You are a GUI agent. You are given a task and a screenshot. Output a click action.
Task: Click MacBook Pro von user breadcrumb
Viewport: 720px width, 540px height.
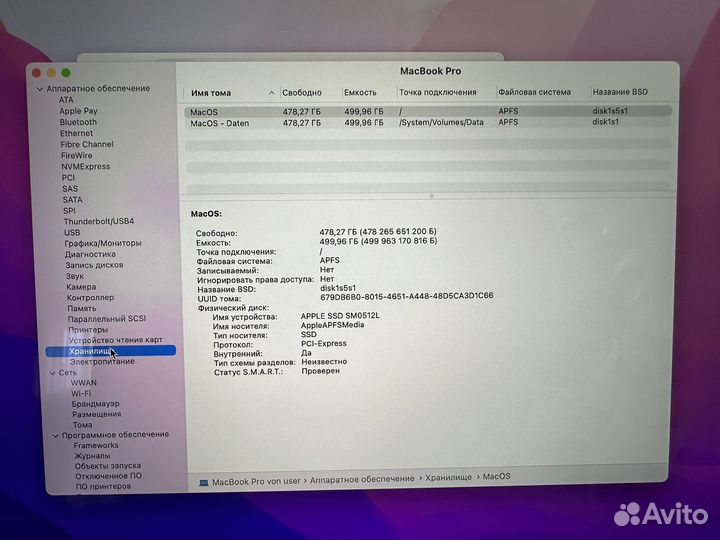tap(256, 481)
